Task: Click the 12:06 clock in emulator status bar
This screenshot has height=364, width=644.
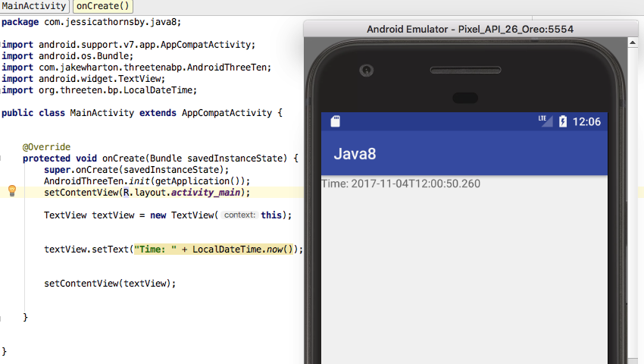Action: tap(586, 122)
